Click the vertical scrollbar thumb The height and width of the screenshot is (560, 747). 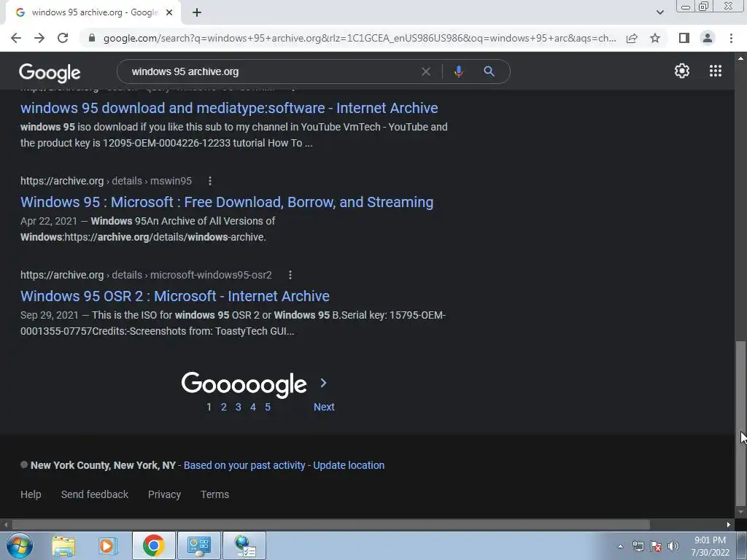(740, 423)
